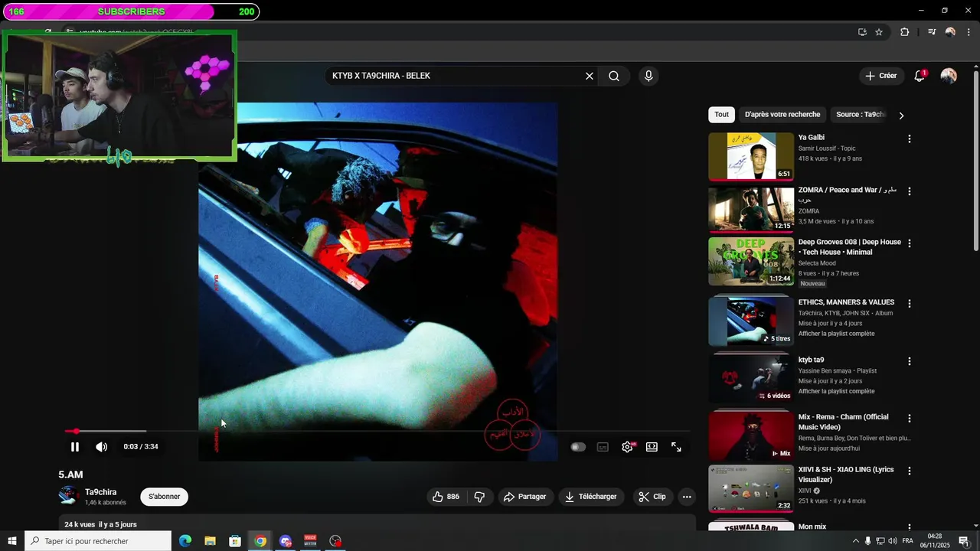
Task: Select the Tout filter chip
Action: pyautogui.click(x=721, y=115)
